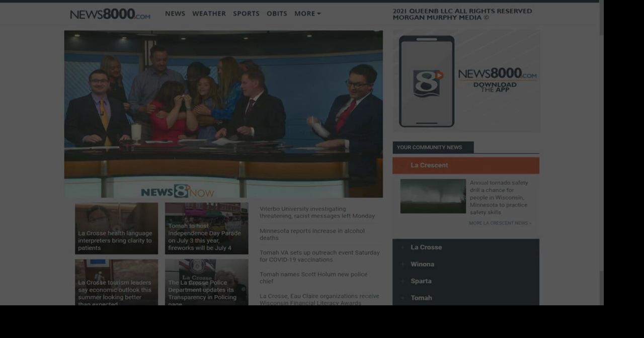Click the Tomah Independence Day Parade story image

point(206,228)
